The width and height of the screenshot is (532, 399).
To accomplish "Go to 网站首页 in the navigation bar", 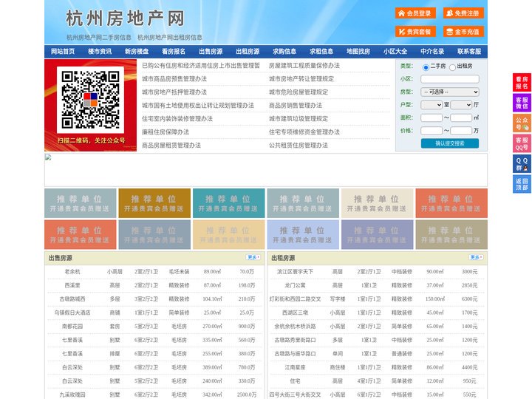I will [x=63, y=52].
